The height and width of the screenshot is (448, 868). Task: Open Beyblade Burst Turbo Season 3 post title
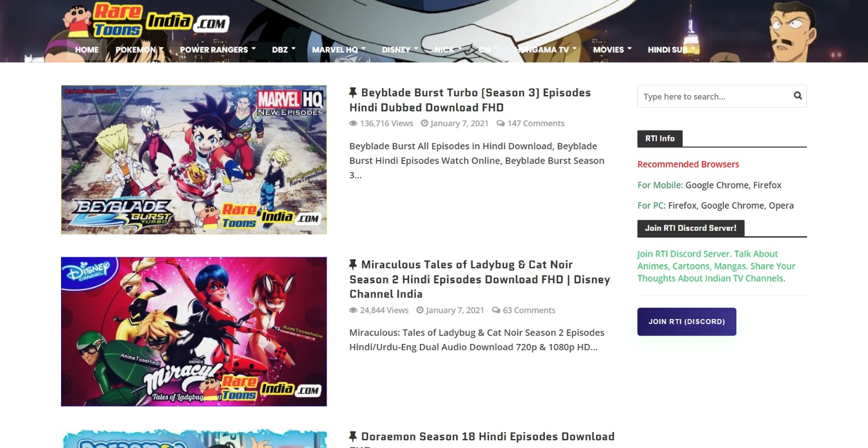(x=470, y=100)
